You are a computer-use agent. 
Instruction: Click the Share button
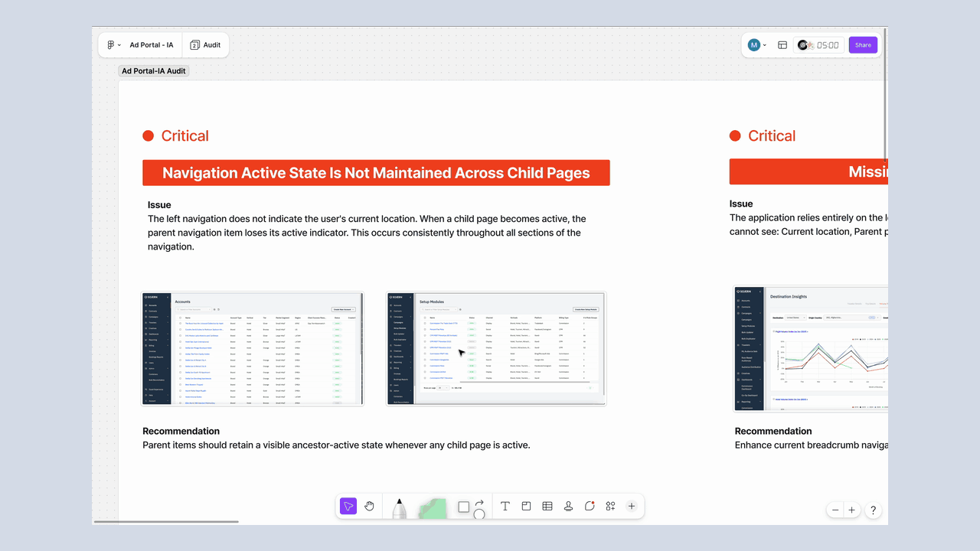click(x=863, y=45)
